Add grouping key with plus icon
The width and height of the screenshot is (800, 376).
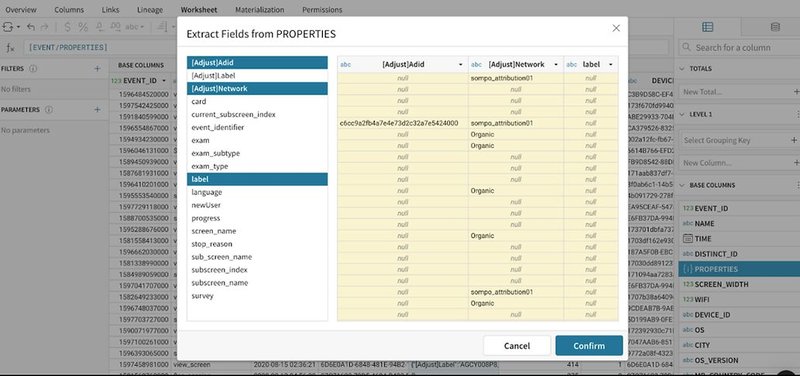794,140
